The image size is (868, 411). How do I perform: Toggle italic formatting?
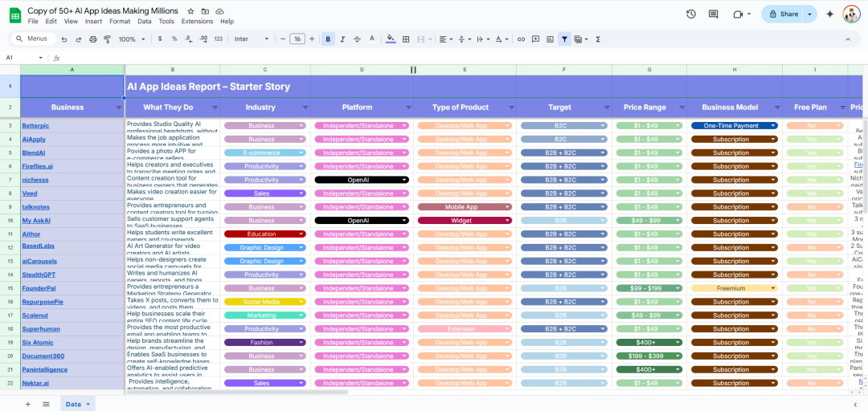coord(342,39)
